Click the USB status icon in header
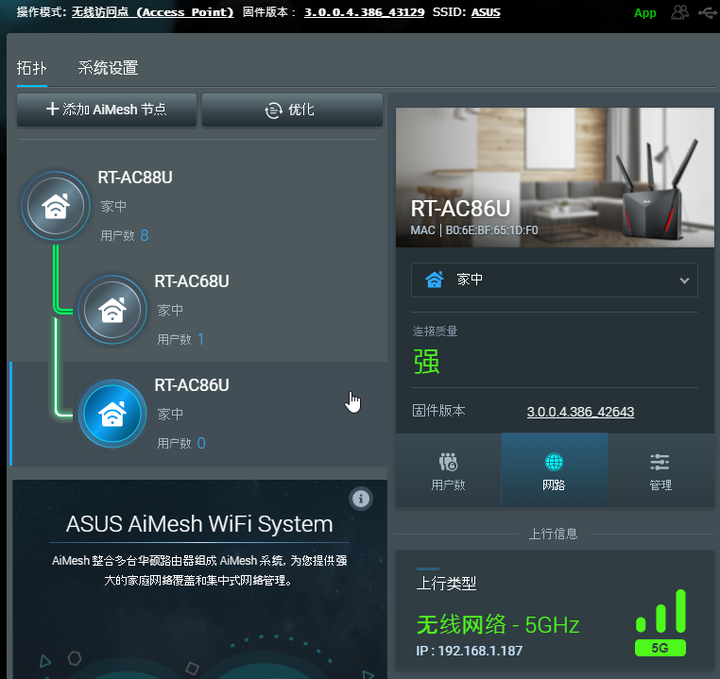Image resolution: width=720 pixels, height=679 pixels. pos(707,12)
